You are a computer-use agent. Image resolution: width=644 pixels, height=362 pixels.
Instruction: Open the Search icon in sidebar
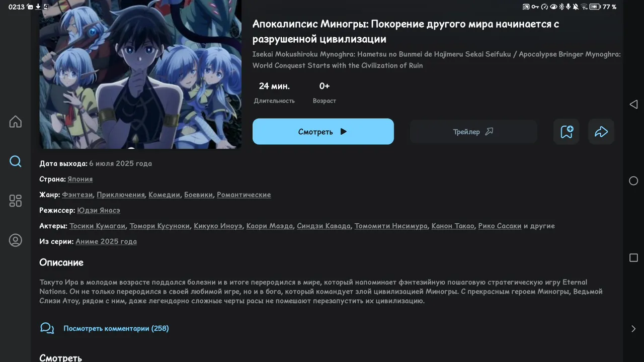(x=16, y=161)
